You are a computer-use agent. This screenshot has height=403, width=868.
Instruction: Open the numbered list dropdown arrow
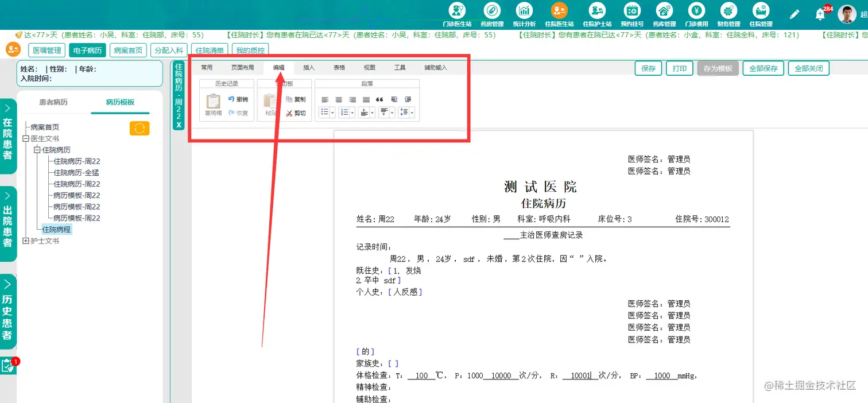(352, 113)
